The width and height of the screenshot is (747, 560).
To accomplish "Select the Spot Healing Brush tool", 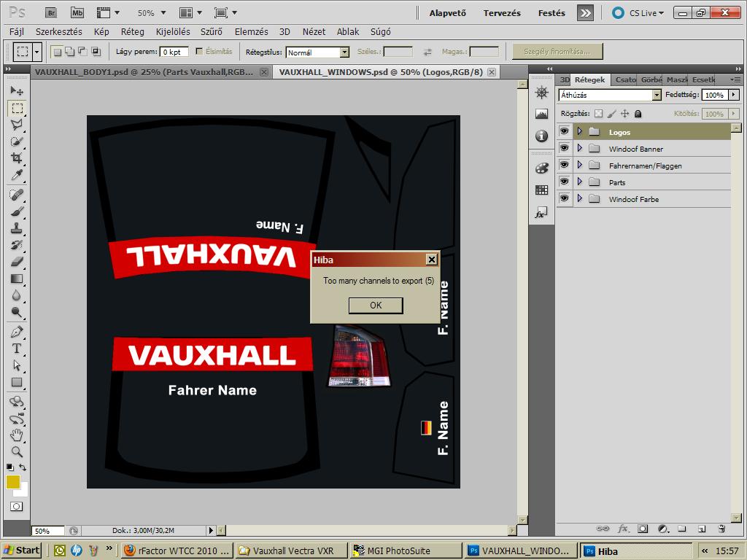I will coord(17,194).
